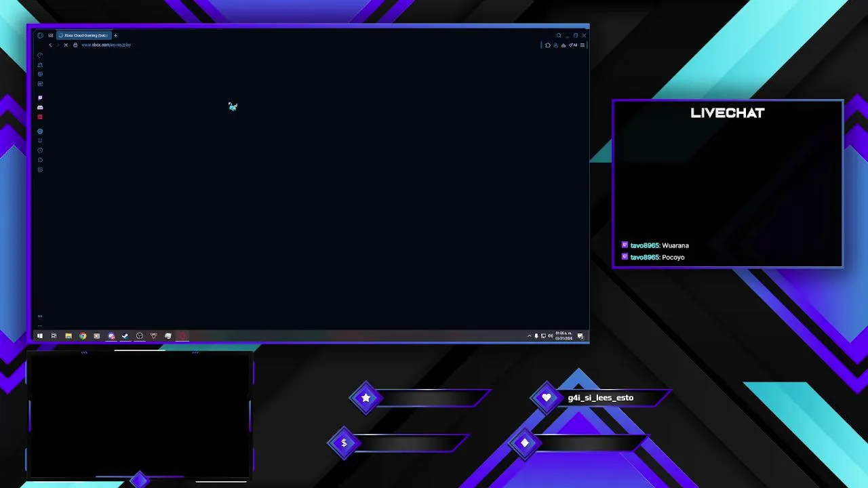Click the diamond badge overlay icon
The image size is (868, 488).
524,443
